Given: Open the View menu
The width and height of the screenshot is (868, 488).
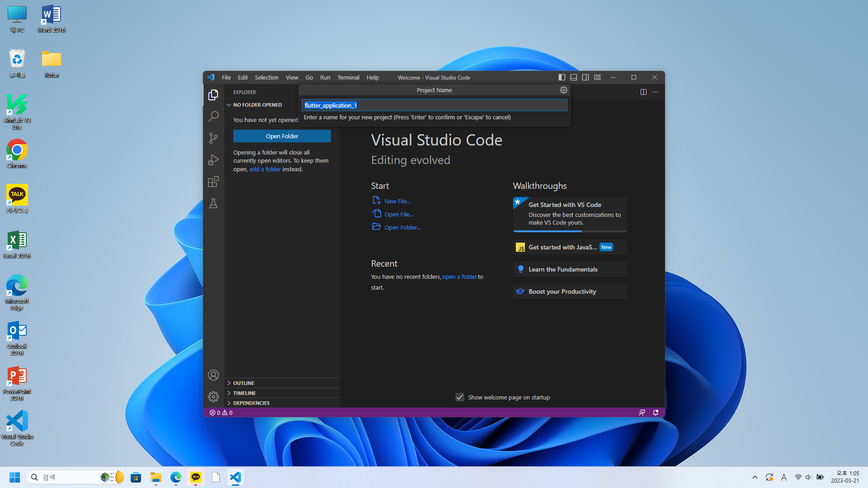Looking at the screenshot, I should [292, 77].
